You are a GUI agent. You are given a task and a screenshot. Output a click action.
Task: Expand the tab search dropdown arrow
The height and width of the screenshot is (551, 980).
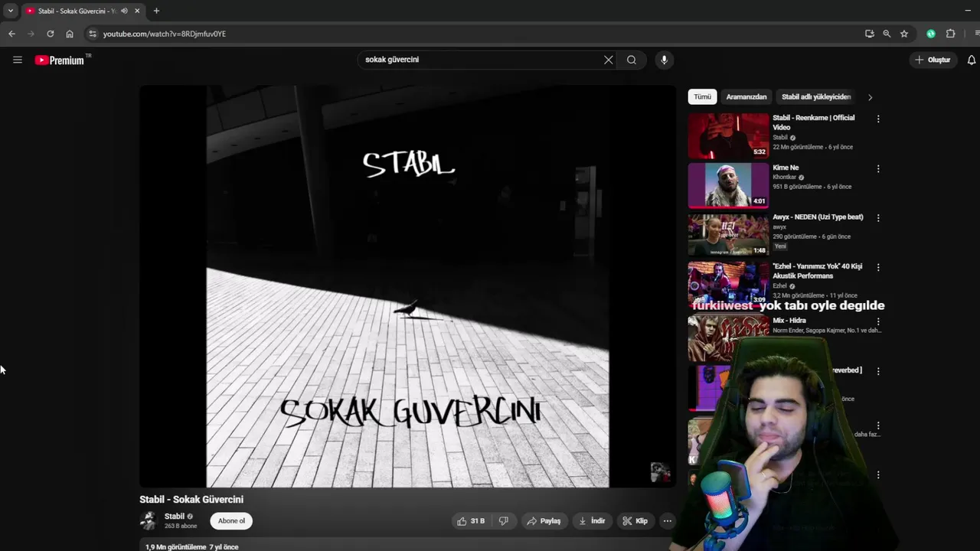pos(10,11)
